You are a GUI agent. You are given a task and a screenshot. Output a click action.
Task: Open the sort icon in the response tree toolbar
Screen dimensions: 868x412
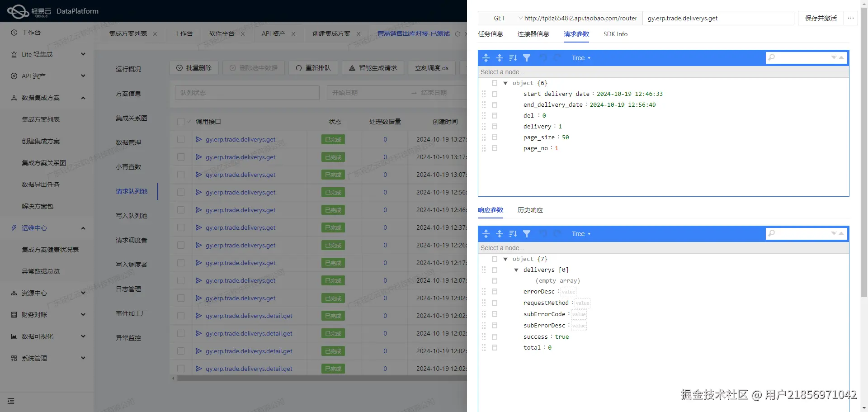513,233
